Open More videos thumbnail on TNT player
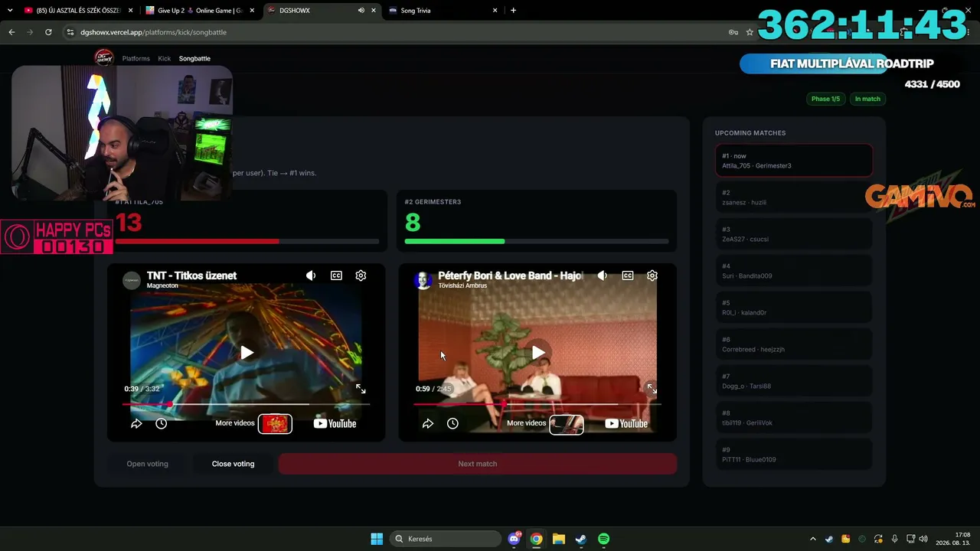 (x=275, y=423)
